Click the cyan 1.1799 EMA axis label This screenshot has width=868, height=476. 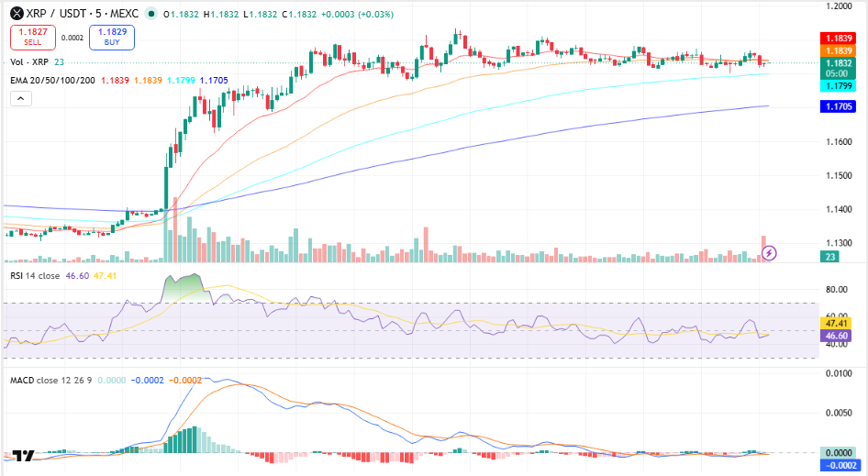click(x=838, y=86)
